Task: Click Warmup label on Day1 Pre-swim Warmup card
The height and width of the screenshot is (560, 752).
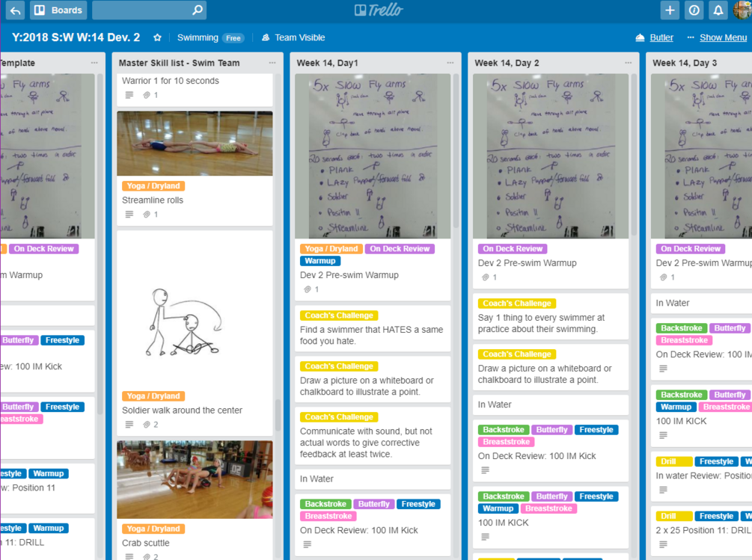Action: coord(320,261)
